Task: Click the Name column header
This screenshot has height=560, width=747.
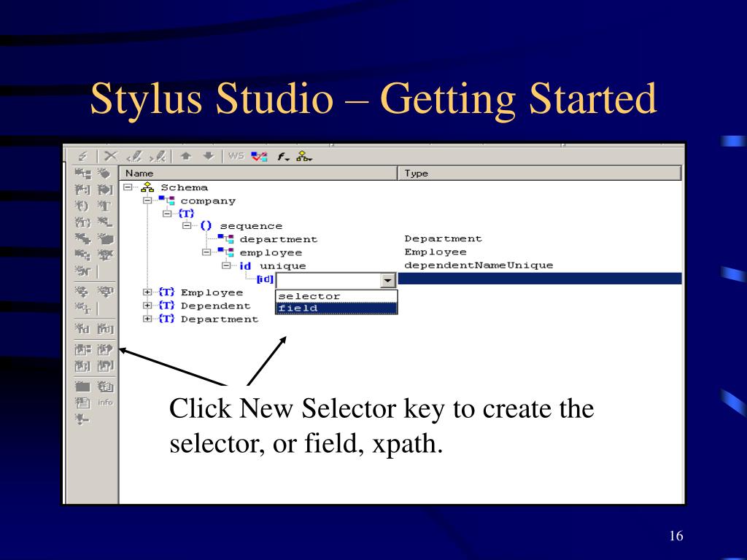Action: pyautogui.click(x=259, y=174)
